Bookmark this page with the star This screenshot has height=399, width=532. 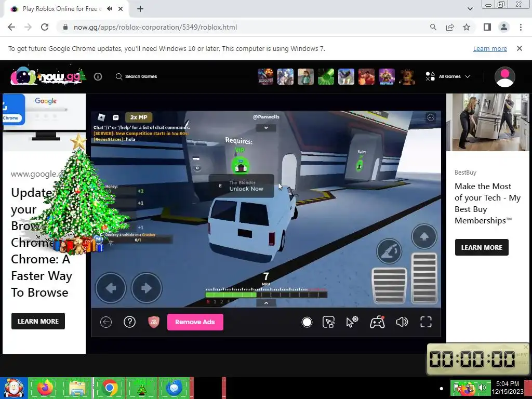click(x=467, y=27)
